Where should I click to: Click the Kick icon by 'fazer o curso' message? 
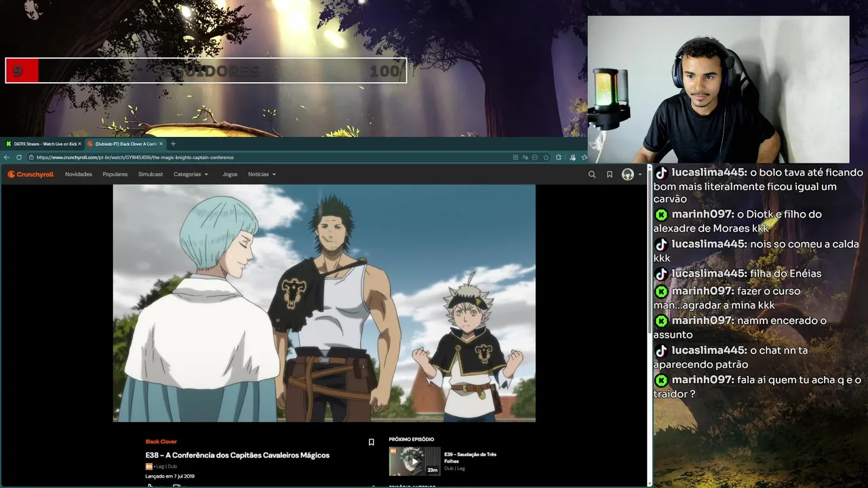pos(661,291)
